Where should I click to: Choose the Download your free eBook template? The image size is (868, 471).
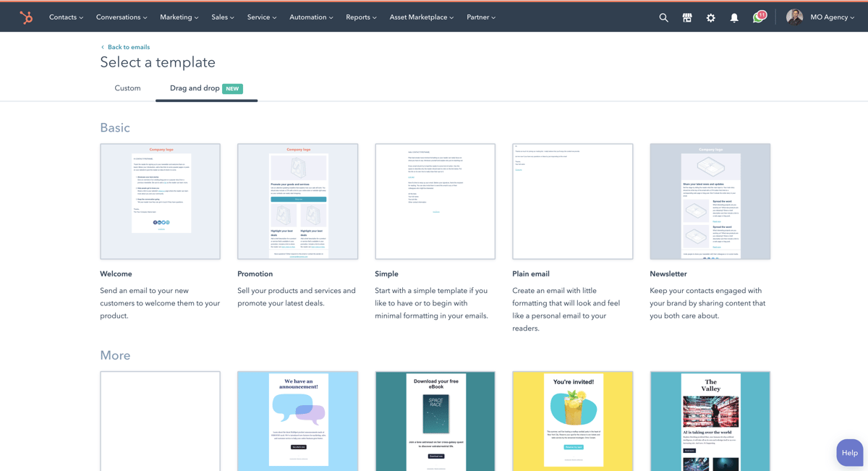click(435, 421)
